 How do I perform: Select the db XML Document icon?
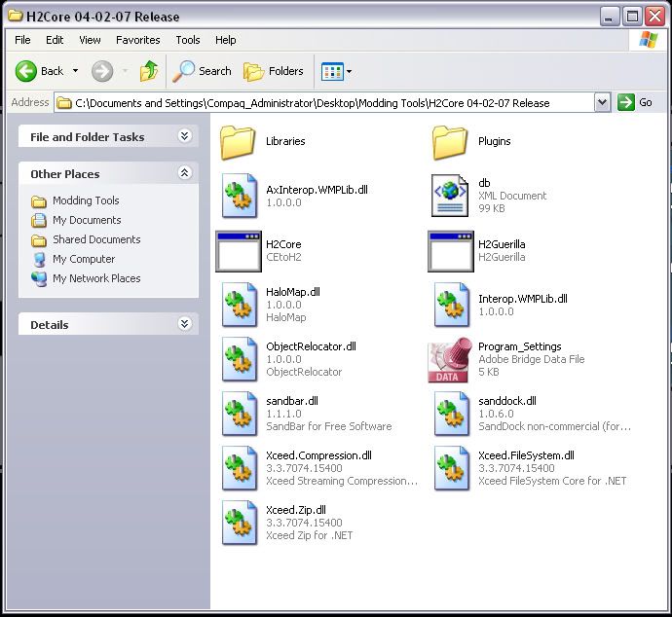450,196
